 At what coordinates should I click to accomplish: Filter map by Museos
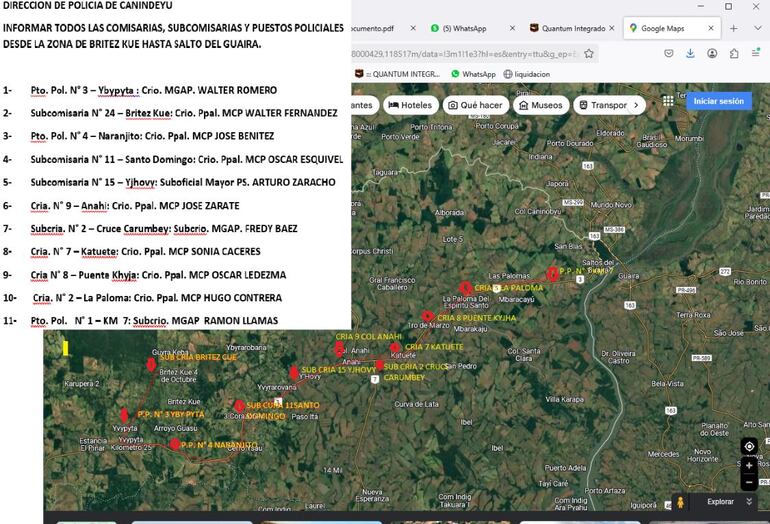click(x=540, y=105)
